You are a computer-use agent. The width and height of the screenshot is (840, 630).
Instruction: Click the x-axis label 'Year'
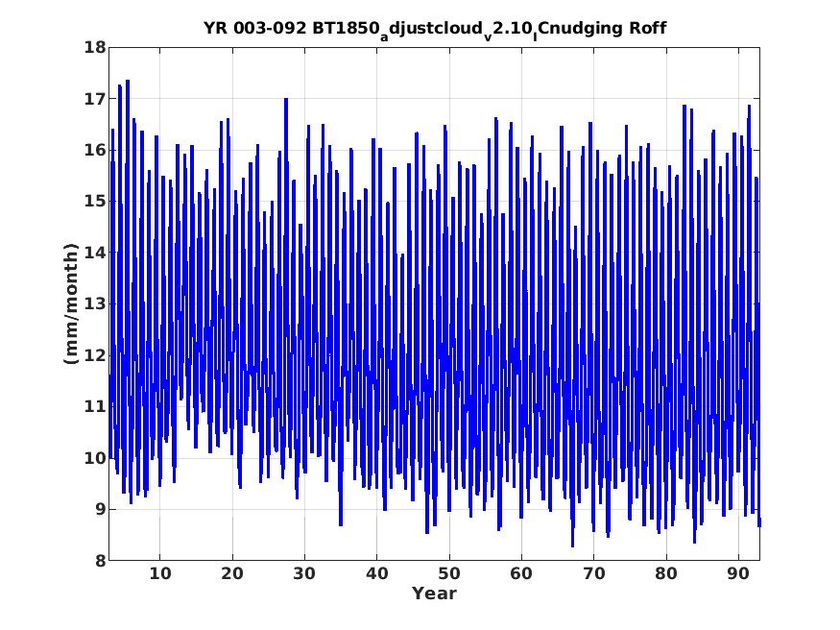click(x=434, y=594)
